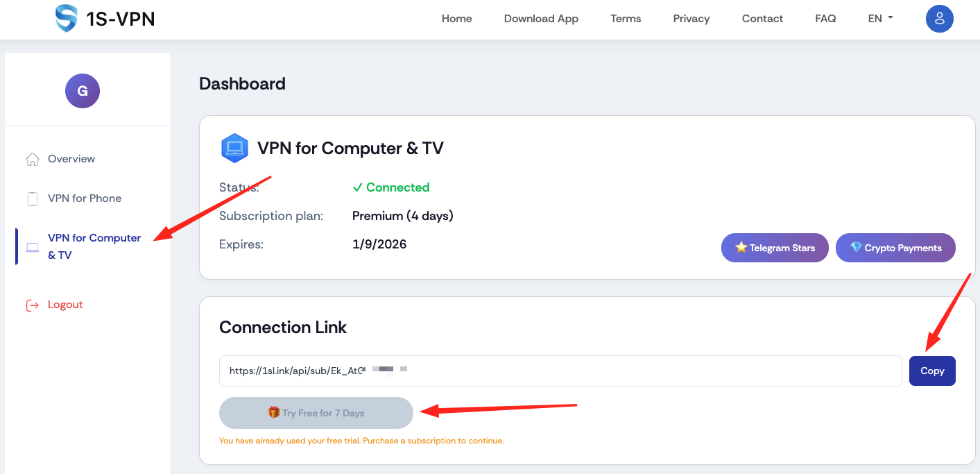Select the Overview home icon in sidebar
Viewport: 980px width, 474px height.
point(32,158)
